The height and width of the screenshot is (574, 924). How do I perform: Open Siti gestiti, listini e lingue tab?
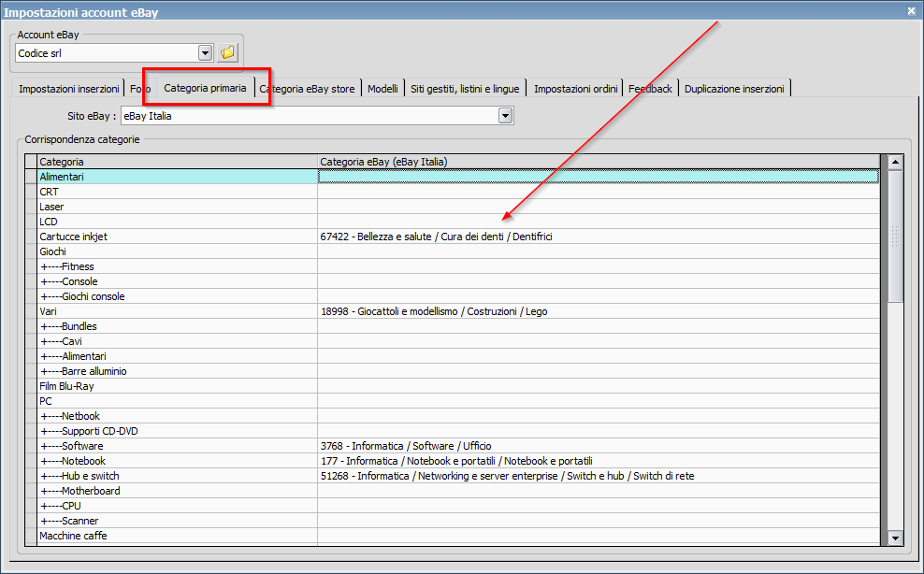[465, 89]
